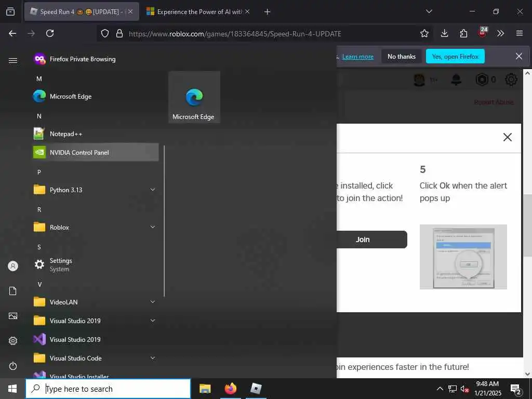The width and height of the screenshot is (532, 399).
Task: Open Pictures from Start sidebar
Action: point(13,316)
